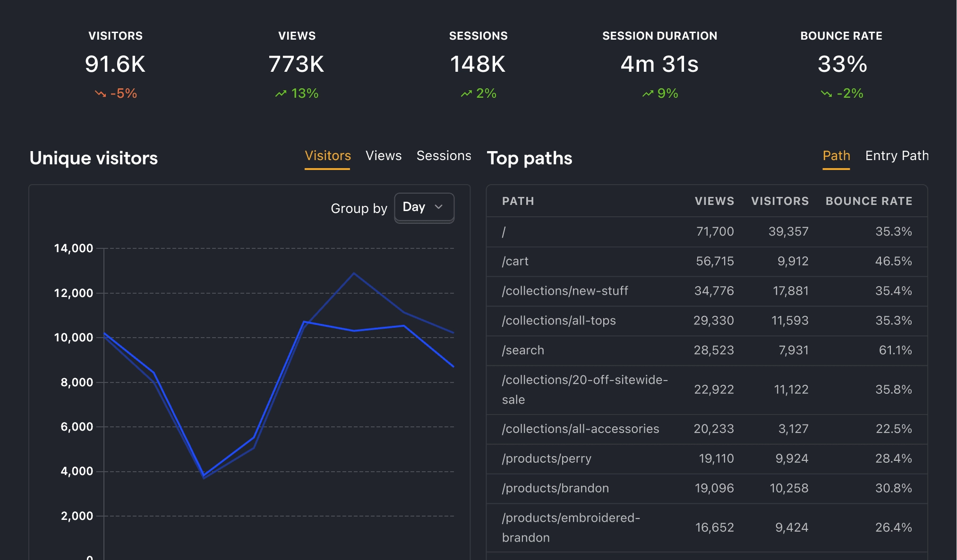Image resolution: width=957 pixels, height=560 pixels.
Task: Click the Visitors downward trend arrow icon
Action: point(100,93)
